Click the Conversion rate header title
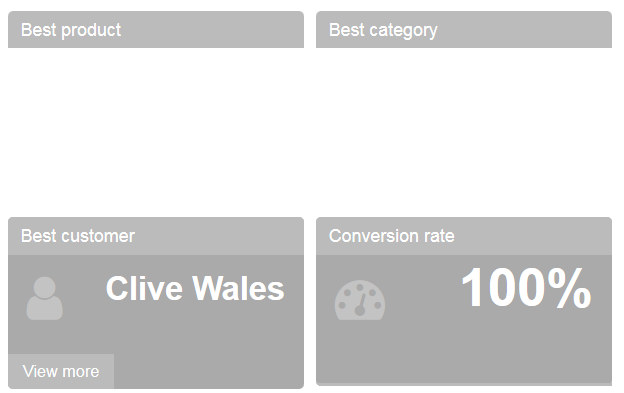 392,236
